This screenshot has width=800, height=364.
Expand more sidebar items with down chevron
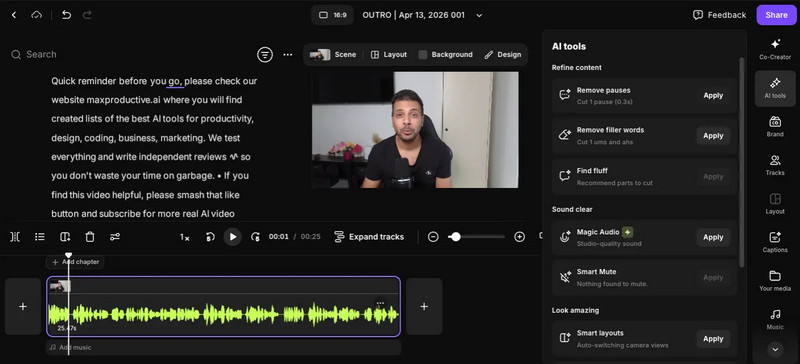[x=775, y=350]
